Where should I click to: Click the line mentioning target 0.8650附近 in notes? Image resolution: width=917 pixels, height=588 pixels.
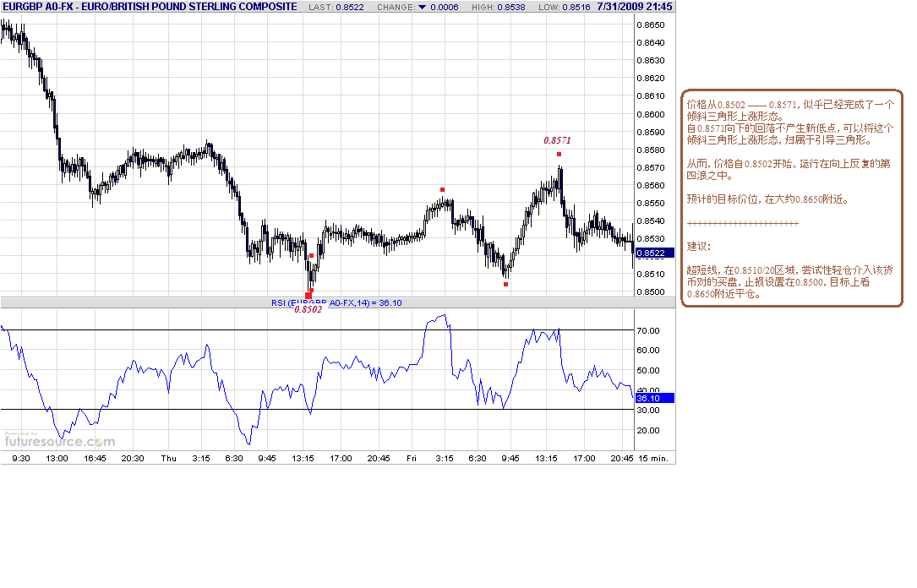767,199
